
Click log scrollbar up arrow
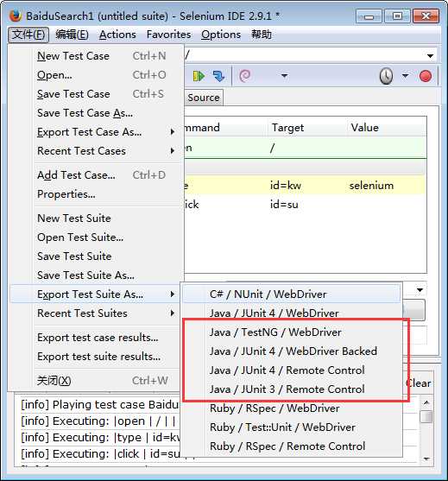coord(426,402)
